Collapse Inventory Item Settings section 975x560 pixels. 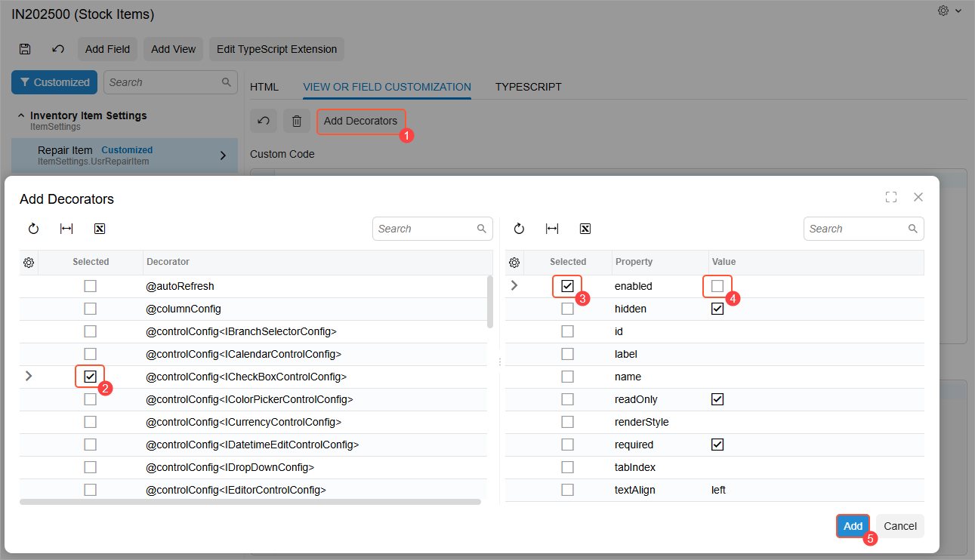coord(21,115)
